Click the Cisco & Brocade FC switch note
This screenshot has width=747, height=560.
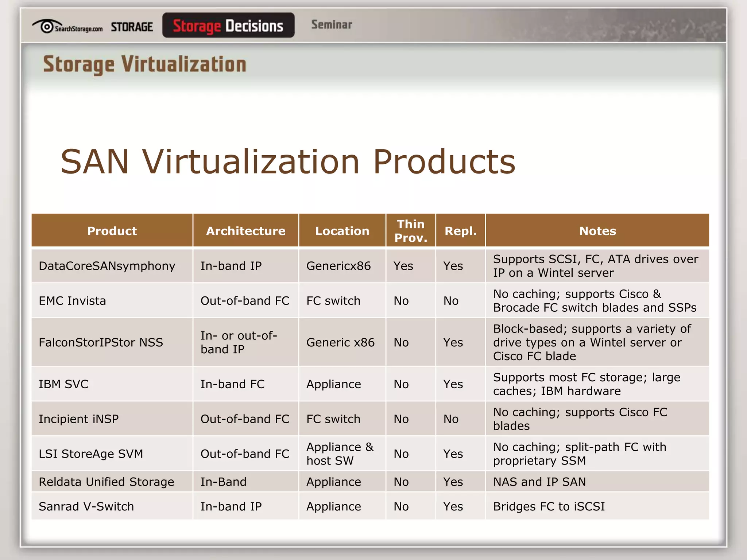point(597,301)
